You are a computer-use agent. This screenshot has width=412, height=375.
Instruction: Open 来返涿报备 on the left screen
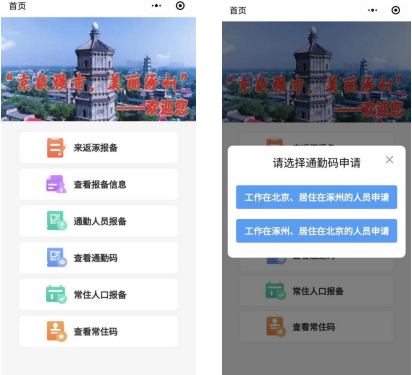[98, 148]
